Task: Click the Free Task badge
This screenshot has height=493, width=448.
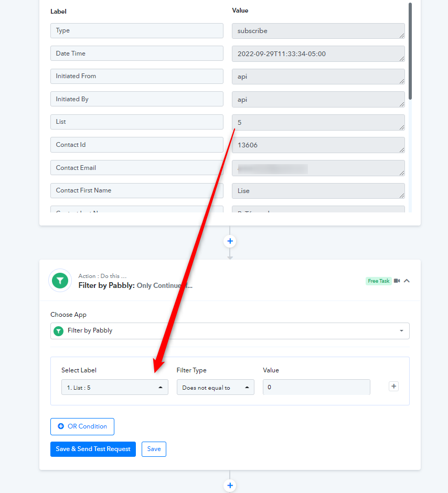Action: [x=379, y=281]
